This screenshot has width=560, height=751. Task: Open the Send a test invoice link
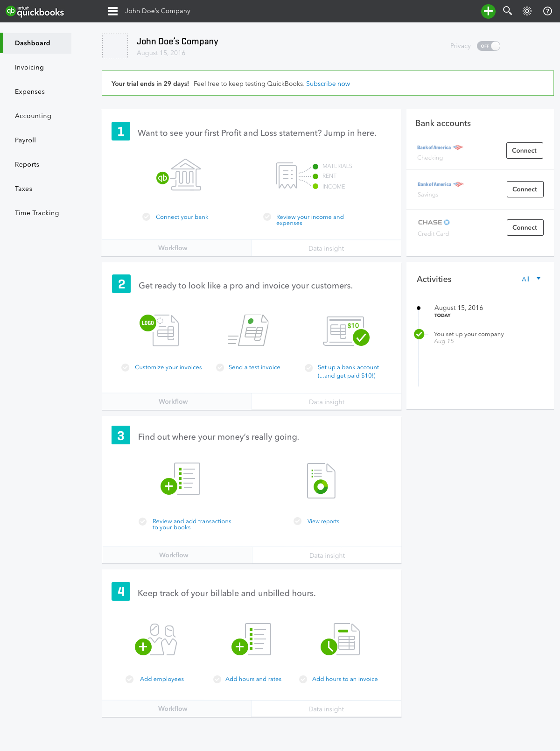254,367
